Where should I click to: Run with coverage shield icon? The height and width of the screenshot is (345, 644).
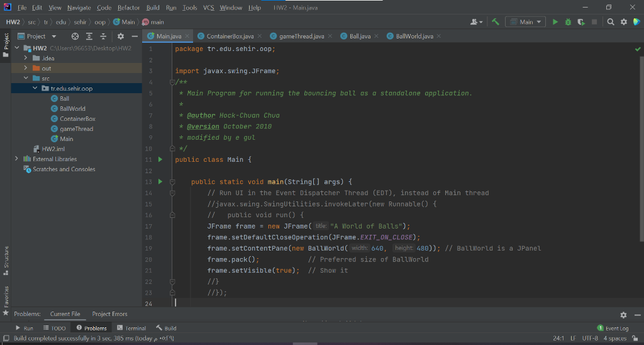tap(580, 22)
